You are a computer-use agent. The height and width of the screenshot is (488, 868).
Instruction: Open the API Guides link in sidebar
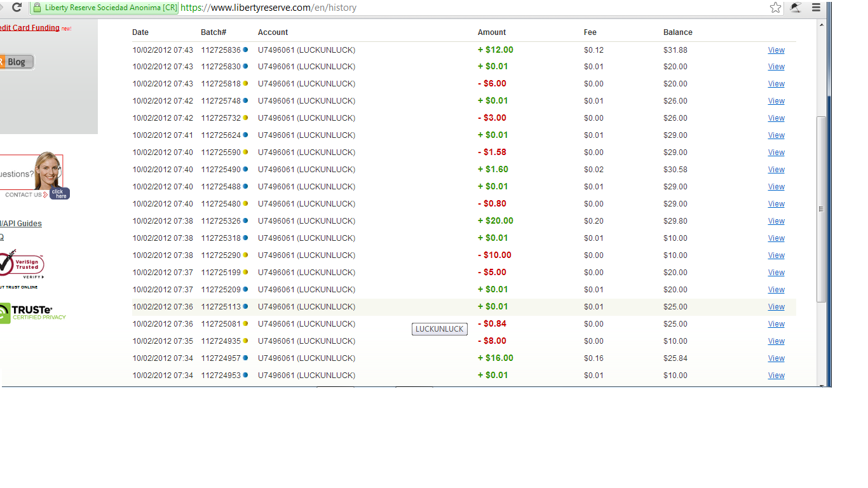[20, 224]
